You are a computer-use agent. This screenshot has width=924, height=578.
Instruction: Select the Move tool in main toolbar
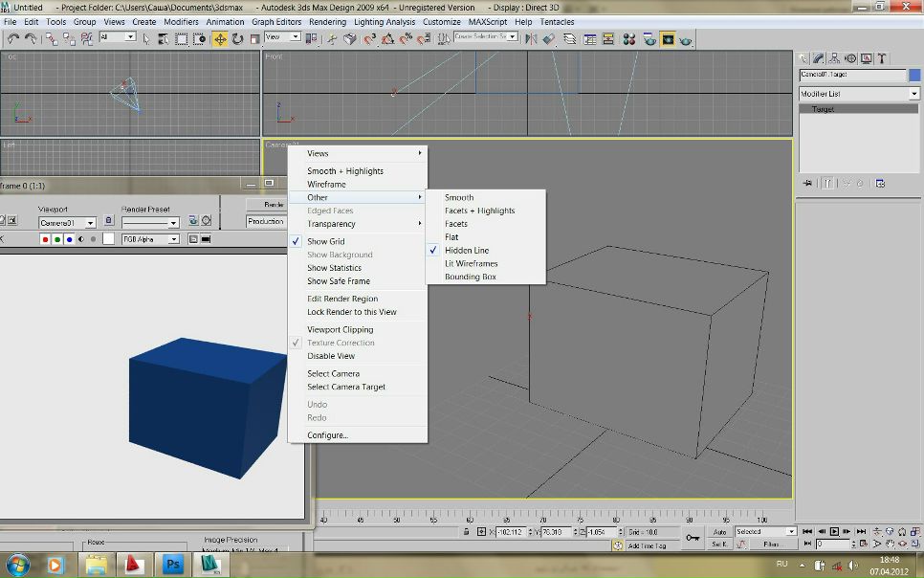221,39
